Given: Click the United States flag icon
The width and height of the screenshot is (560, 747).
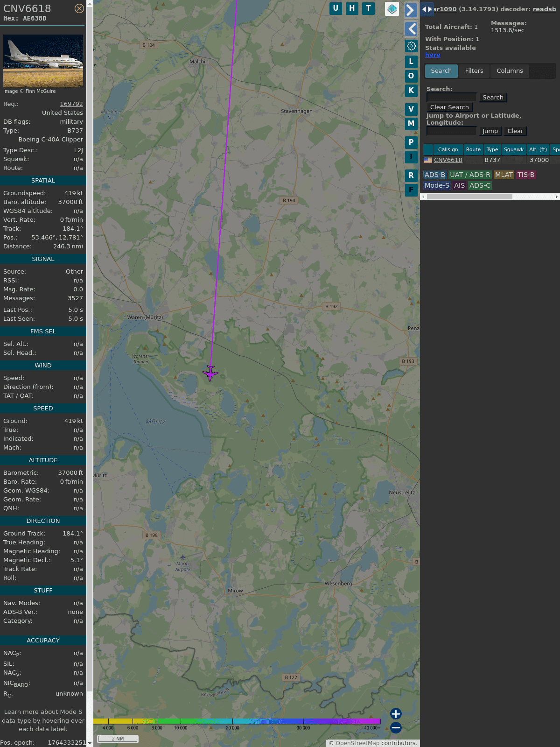Looking at the screenshot, I should click(x=428, y=160).
